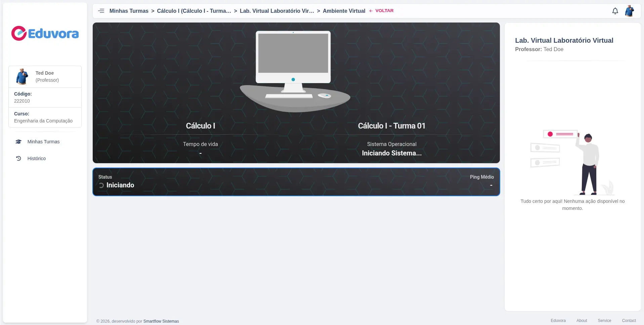The width and height of the screenshot is (644, 325).
Task: Click the Tempo de vida label
Action: pos(201,144)
